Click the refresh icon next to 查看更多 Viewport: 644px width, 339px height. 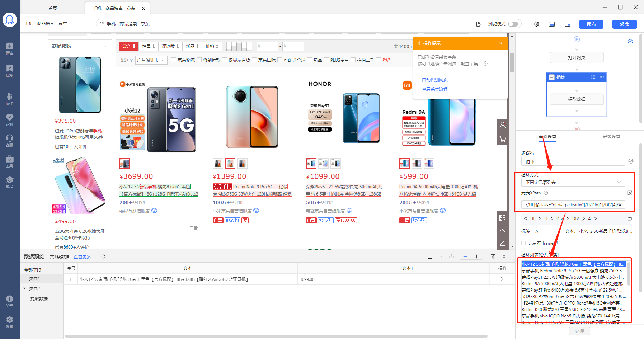103,256
